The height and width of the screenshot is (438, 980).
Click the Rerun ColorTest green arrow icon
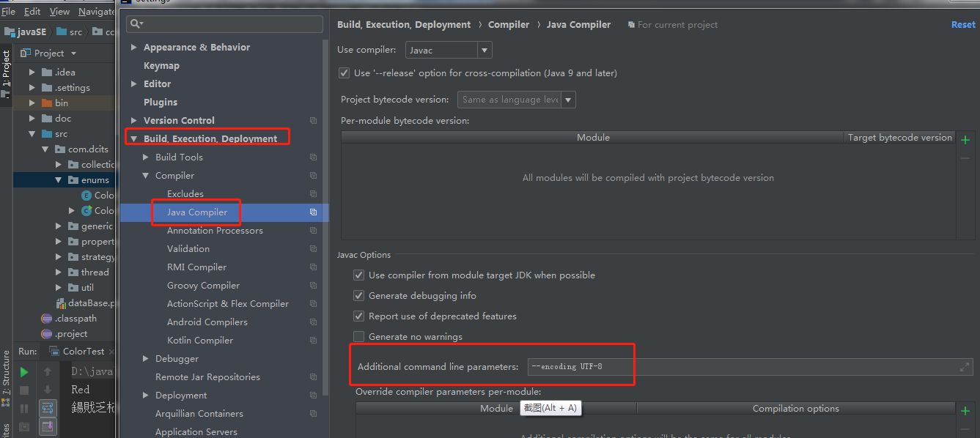click(24, 371)
